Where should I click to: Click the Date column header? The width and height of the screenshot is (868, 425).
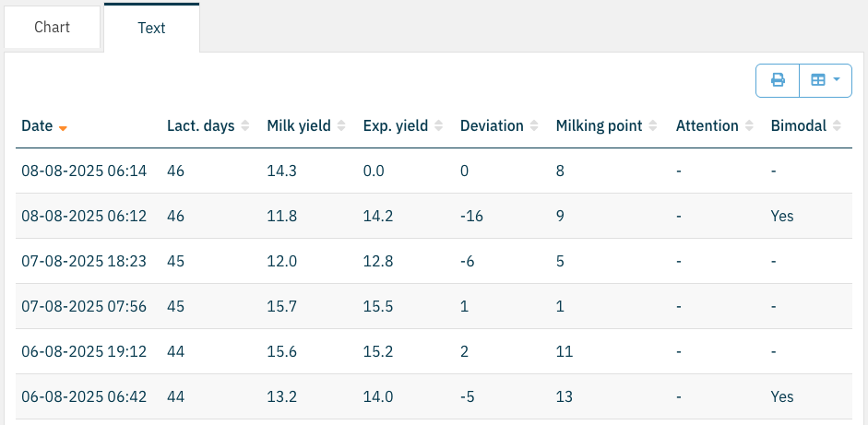tap(37, 126)
